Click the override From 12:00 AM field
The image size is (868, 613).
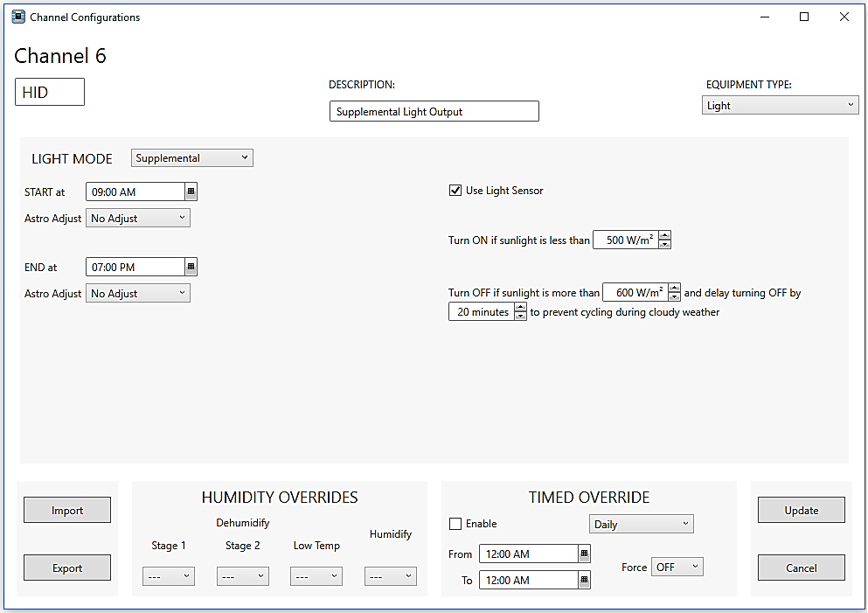coord(529,554)
